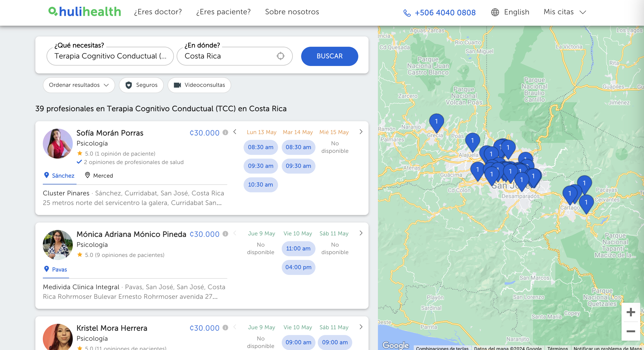Zoom out of the map
644x350 pixels.
point(630,331)
